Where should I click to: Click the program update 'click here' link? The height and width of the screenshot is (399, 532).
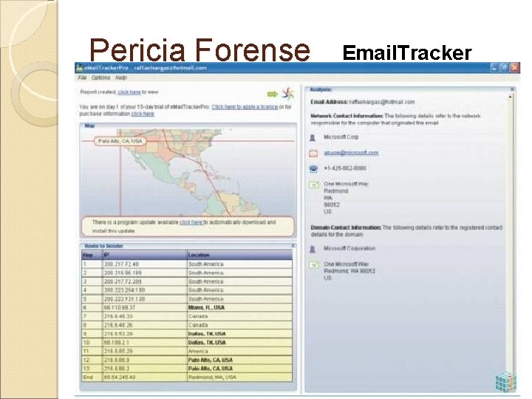191,222
